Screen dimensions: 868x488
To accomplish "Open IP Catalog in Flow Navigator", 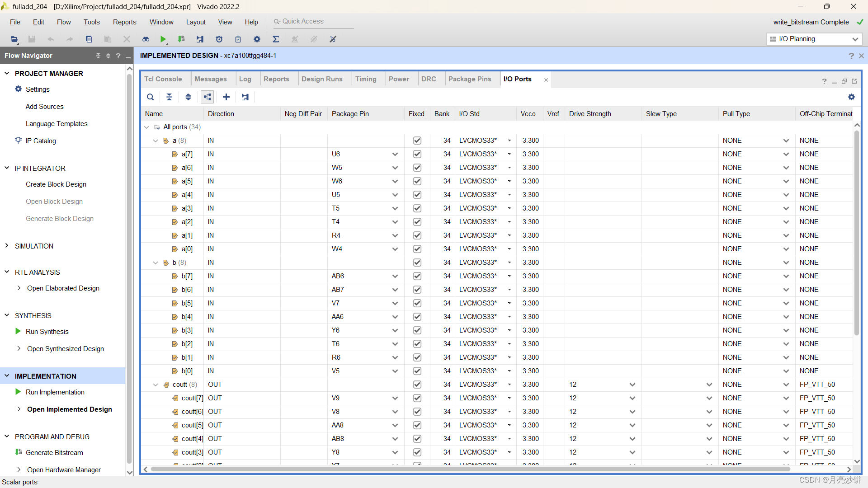I will click(41, 141).
